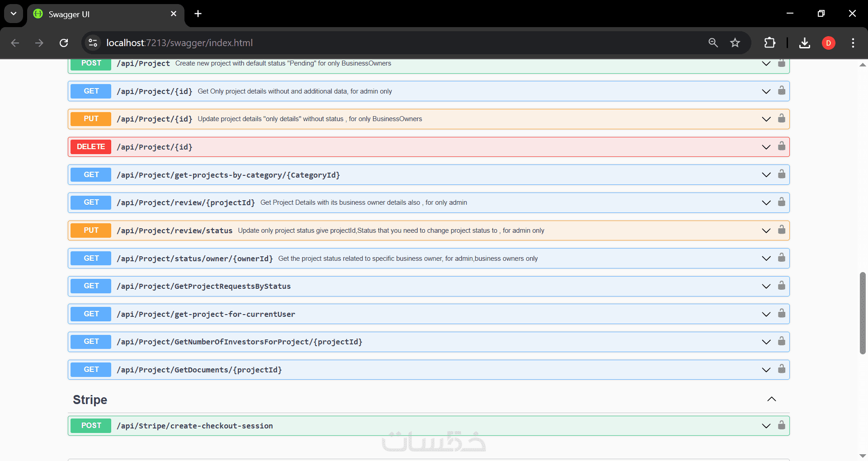This screenshot has height=461, width=868.
Task: Click lock icon on GetProjectRequestsByStatus row
Action: click(x=781, y=286)
